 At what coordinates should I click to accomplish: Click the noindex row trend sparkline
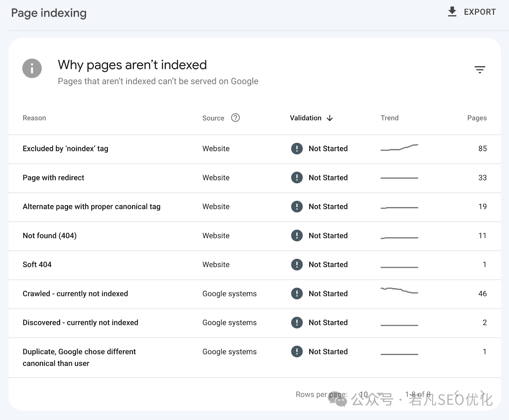pyautogui.click(x=399, y=147)
